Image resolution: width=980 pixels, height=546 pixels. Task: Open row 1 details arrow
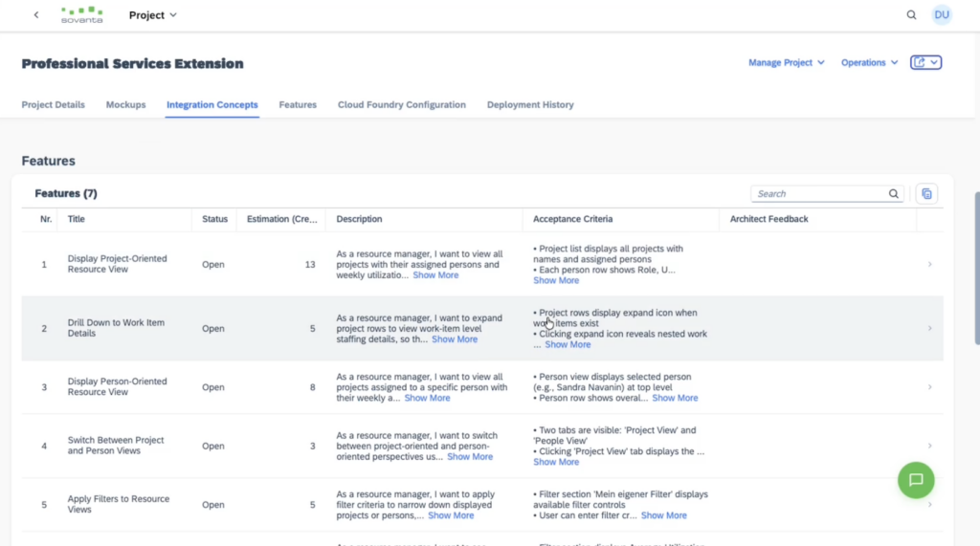pos(929,264)
